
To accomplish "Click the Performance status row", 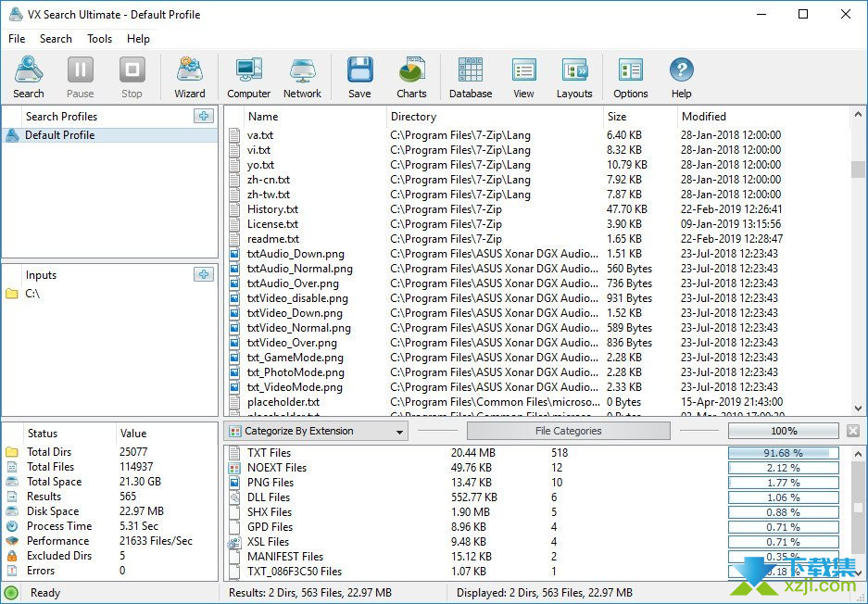I will pos(110,541).
